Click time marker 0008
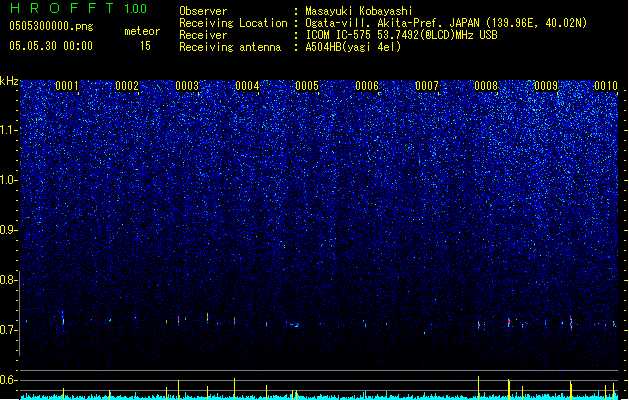The image size is (629, 400). pos(486,86)
